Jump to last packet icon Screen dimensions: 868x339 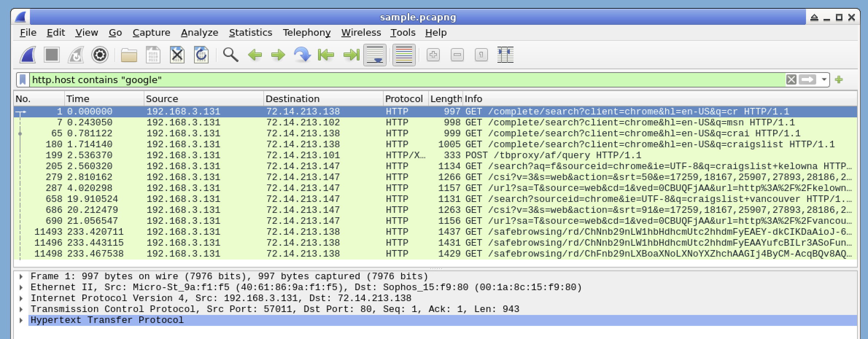tap(351, 55)
